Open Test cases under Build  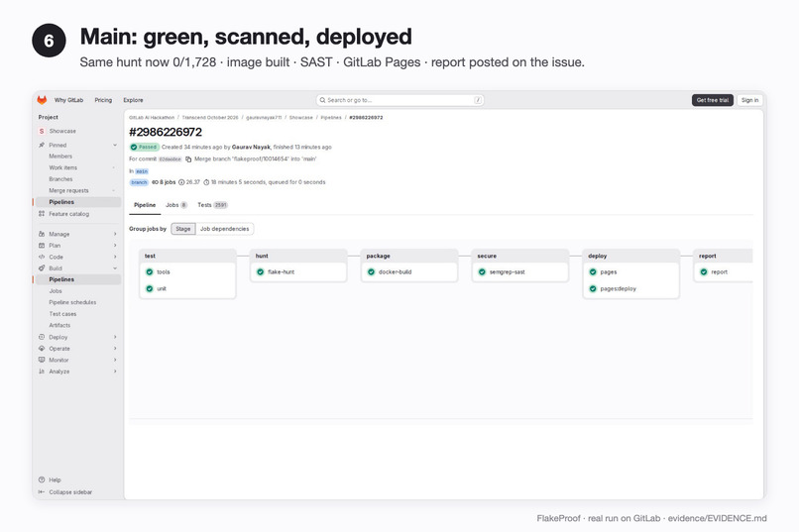click(62, 314)
